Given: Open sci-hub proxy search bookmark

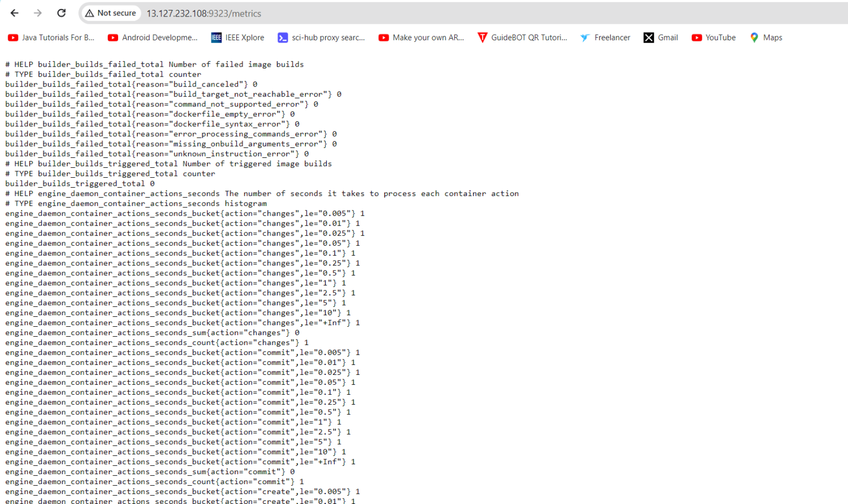Looking at the screenshot, I should 321,38.
